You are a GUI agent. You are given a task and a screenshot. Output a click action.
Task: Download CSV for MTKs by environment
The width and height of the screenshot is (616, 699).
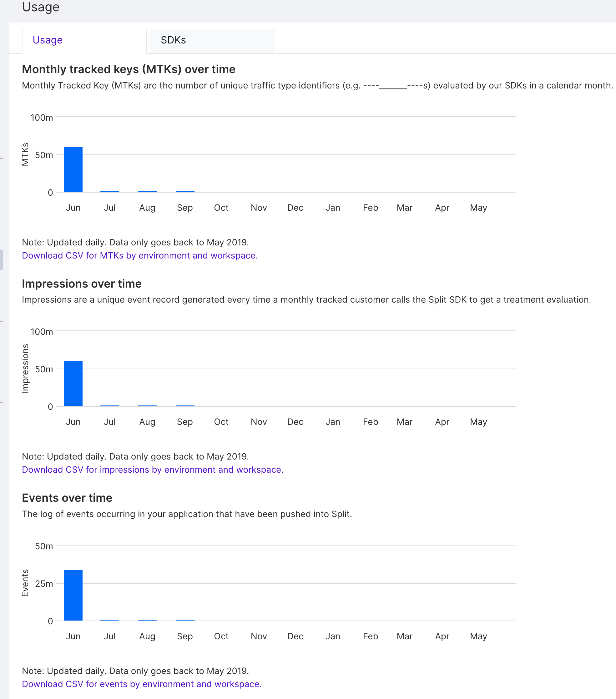[139, 255]
